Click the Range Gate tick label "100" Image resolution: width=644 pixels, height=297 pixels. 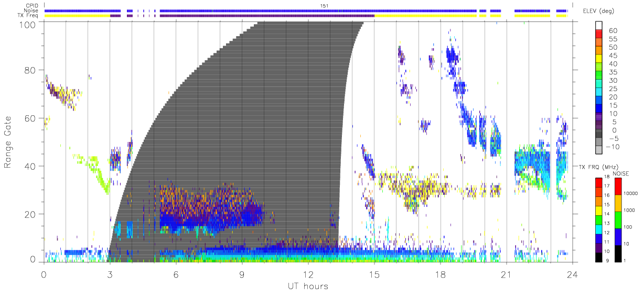point(28,24)
